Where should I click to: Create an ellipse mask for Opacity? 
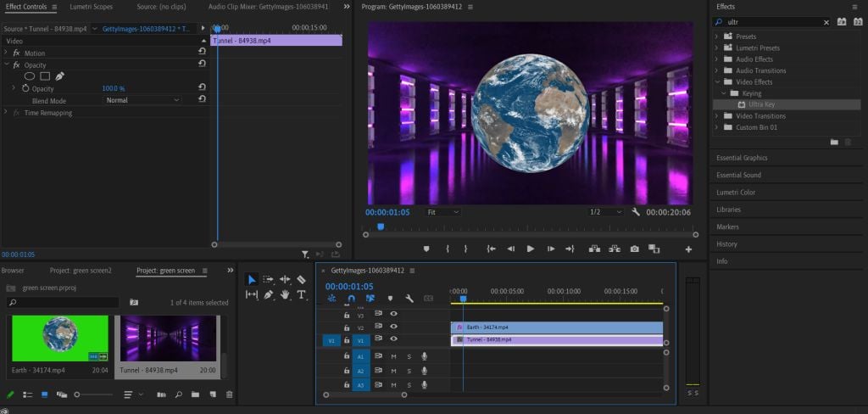(x=30, y=76)
